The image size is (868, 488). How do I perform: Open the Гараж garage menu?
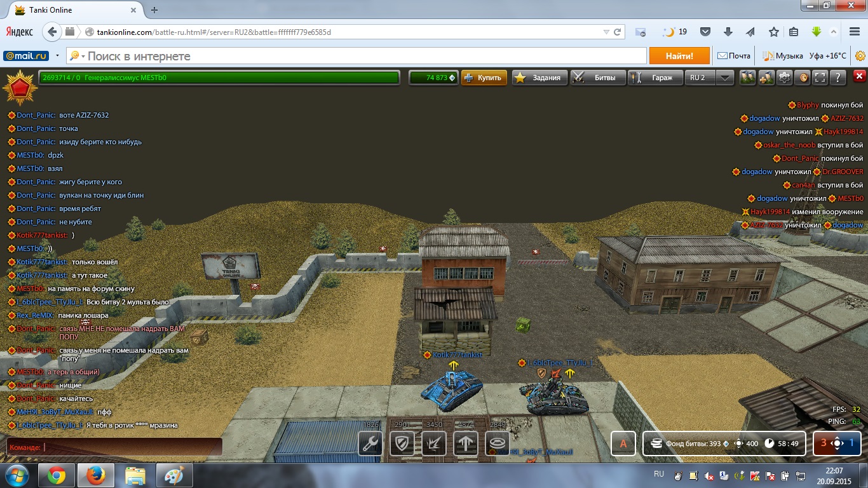pos(655,78)
